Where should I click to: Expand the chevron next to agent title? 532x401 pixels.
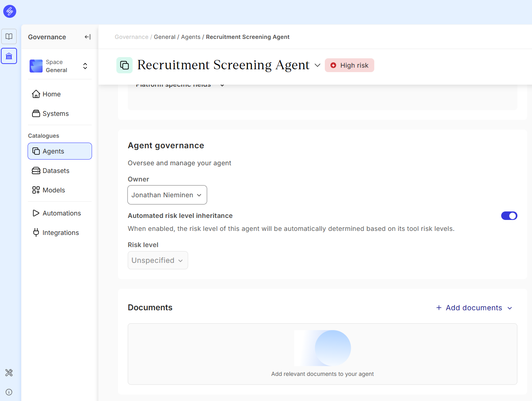coord(317,65)
